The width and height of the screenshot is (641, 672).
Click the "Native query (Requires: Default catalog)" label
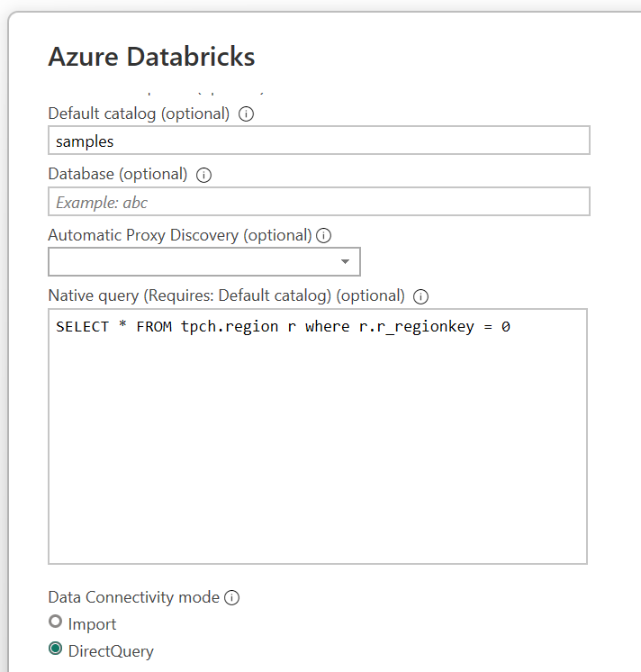(226, 295)
